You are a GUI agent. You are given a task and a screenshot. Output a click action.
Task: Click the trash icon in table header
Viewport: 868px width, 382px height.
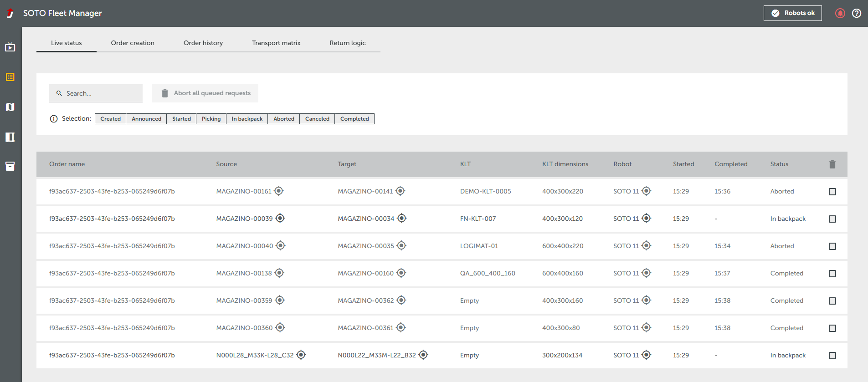832,164
